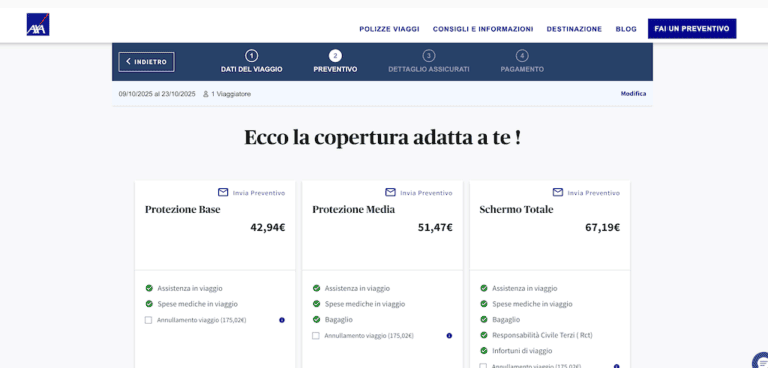The height and width of the screenshot is (368, 768).
Task: Click Schermo Totale Bagaglio checkmark
Action: (484, 319)
